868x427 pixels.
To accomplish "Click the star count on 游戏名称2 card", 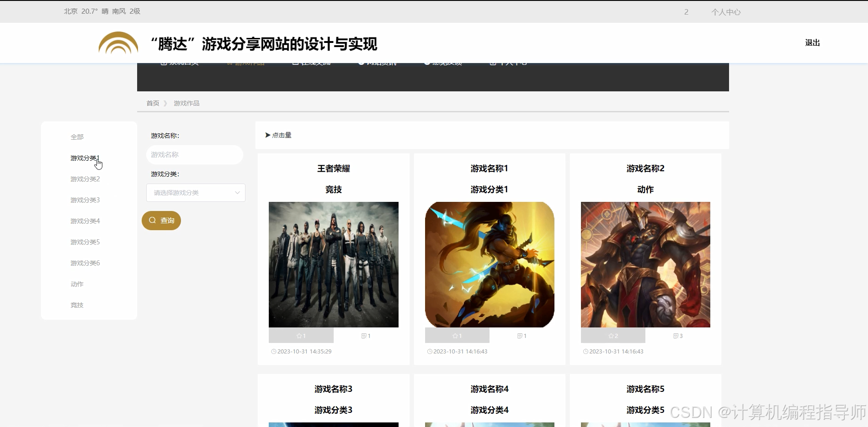I will tap(613, 336).
